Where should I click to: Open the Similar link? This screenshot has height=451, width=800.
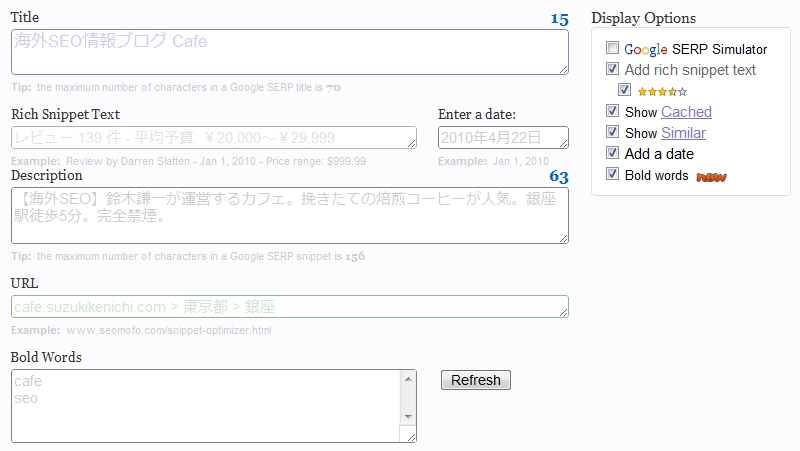(683, 133)
